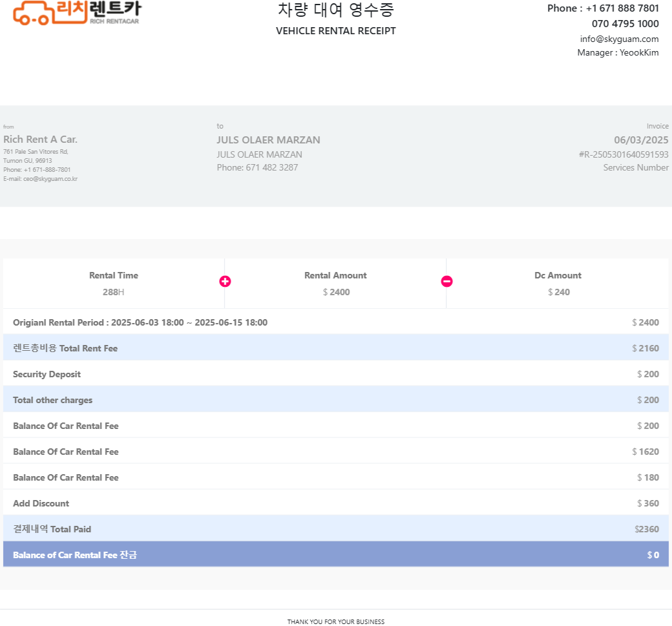The width and height of the screenshot is (672, 626).
Task: Click the Rental Time column header
Action: click(x=114, y=275)
